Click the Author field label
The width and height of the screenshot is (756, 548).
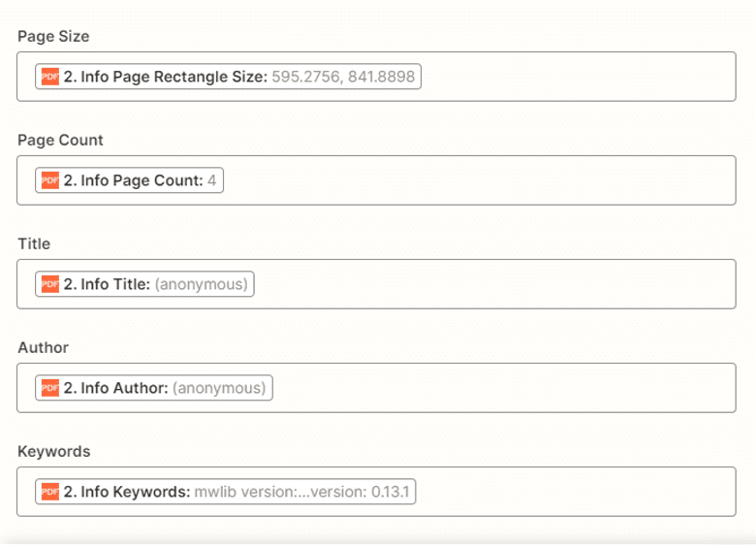coord(44,348)
